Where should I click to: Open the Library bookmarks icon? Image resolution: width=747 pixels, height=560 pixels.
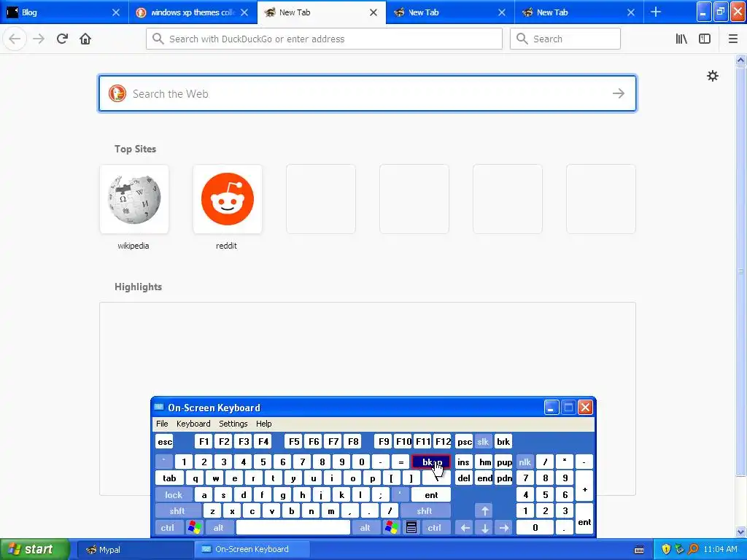pos(681,39)
